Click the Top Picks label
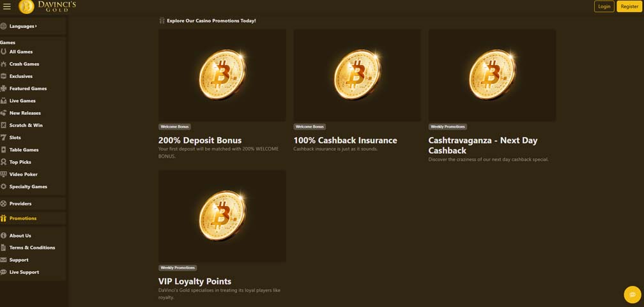 20,162
